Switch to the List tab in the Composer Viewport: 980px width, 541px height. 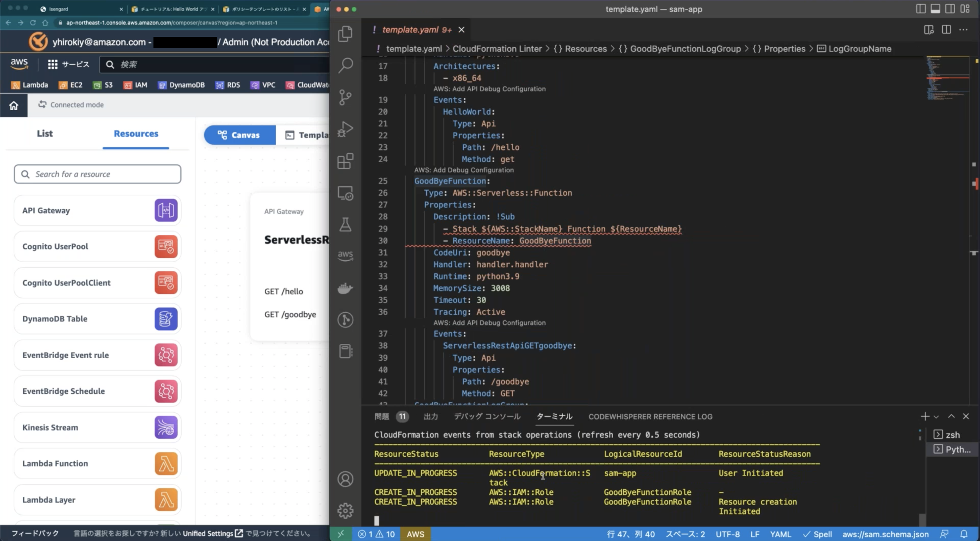pyautogui.click(x=45, y=133)
